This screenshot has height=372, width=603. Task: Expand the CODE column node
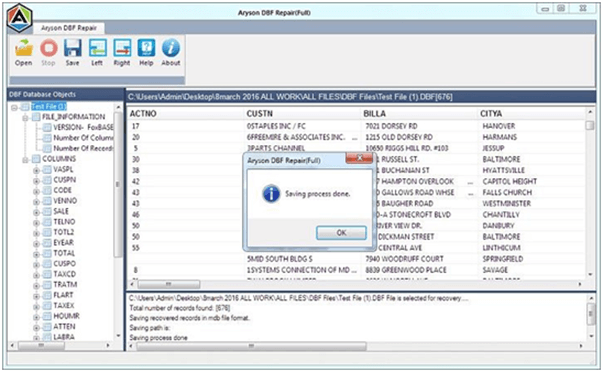click(x=36, y=191)
